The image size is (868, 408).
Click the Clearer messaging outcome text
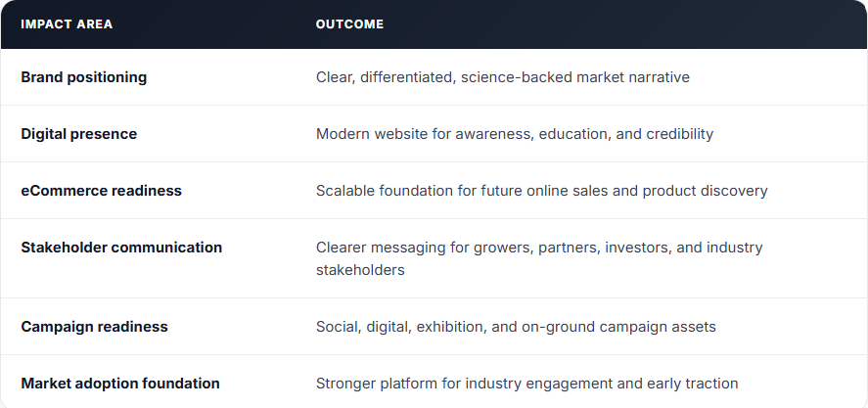click(539, 258)
